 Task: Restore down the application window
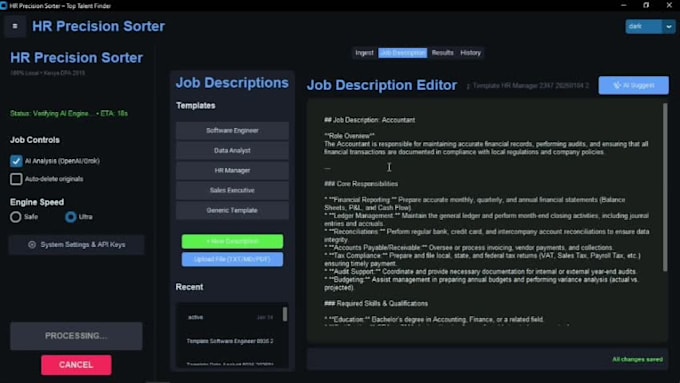pos(646,5)
